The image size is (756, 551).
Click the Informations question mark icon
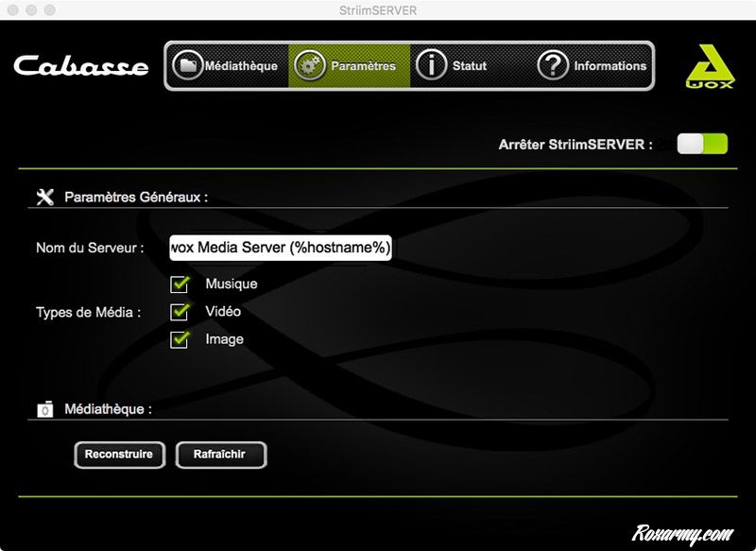[x=553, y=66]
